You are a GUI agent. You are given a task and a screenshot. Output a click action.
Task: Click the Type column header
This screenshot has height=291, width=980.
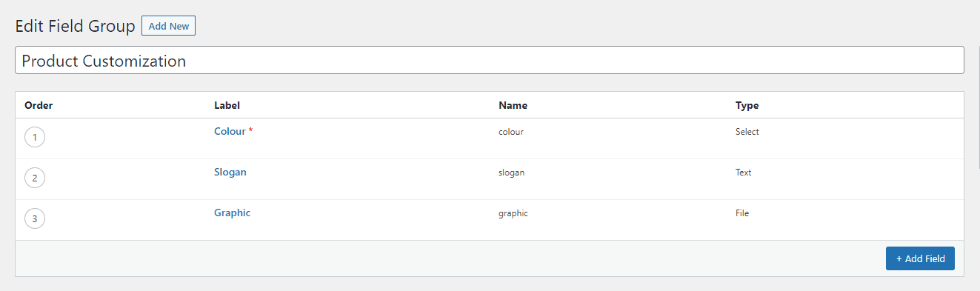point(747,105)
